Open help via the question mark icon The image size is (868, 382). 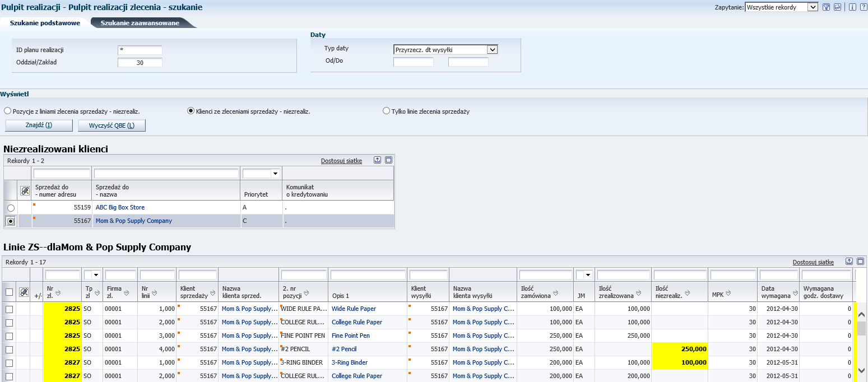point(865,7)
